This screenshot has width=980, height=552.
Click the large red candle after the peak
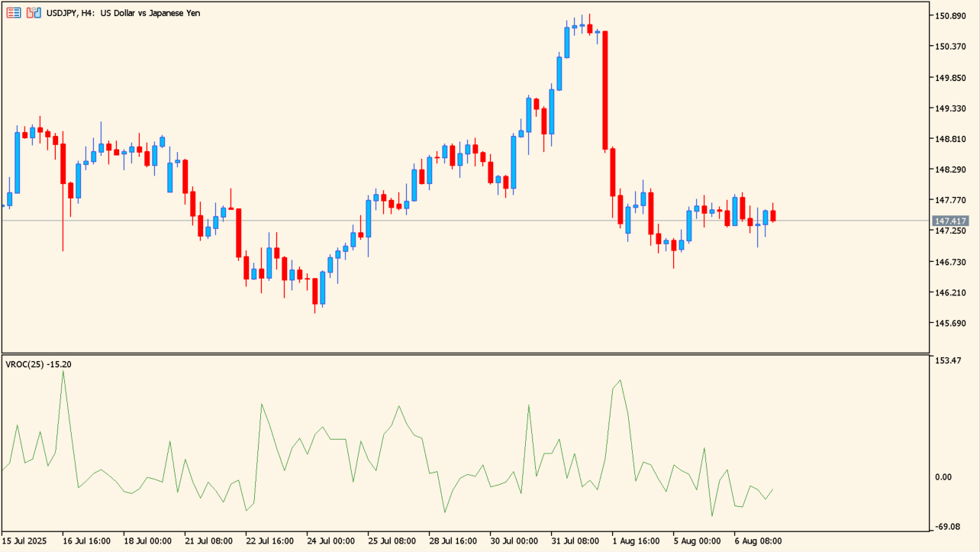tap(604, 90)
